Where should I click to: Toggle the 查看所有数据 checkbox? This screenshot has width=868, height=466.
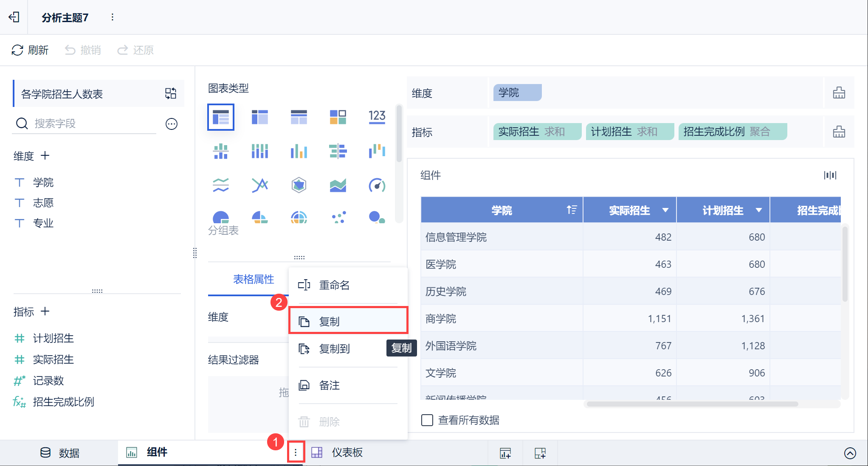pyautogui.click(x=427, y=420)
